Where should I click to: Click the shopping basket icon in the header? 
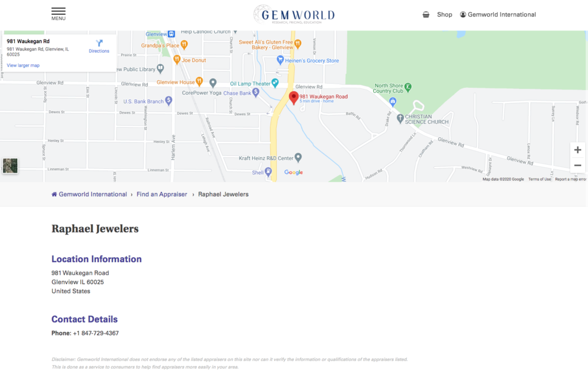coord(425,14)
